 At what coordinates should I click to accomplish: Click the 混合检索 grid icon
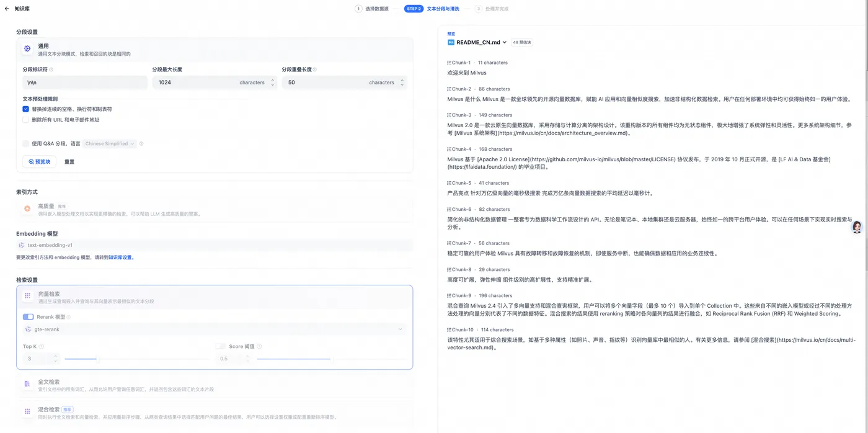tap(27, 411)
